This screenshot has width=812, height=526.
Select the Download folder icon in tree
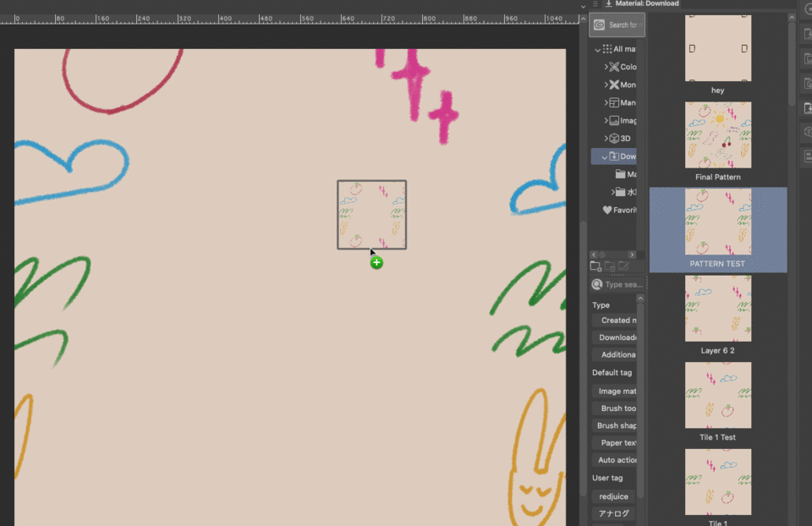click(x=614, y=156)
